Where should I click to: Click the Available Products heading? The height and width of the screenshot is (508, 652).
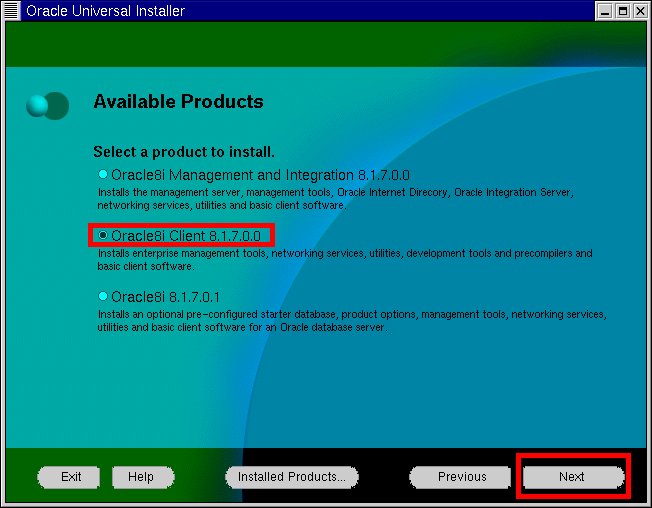178,102
